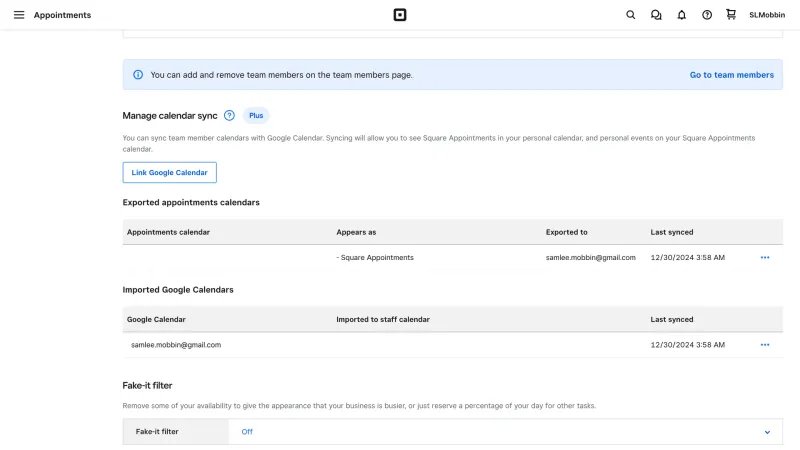Click the Imported Google Calendars heading
The width and height of the screenshot is (800, 450).
pyautogui.click(x=178, y=290)
